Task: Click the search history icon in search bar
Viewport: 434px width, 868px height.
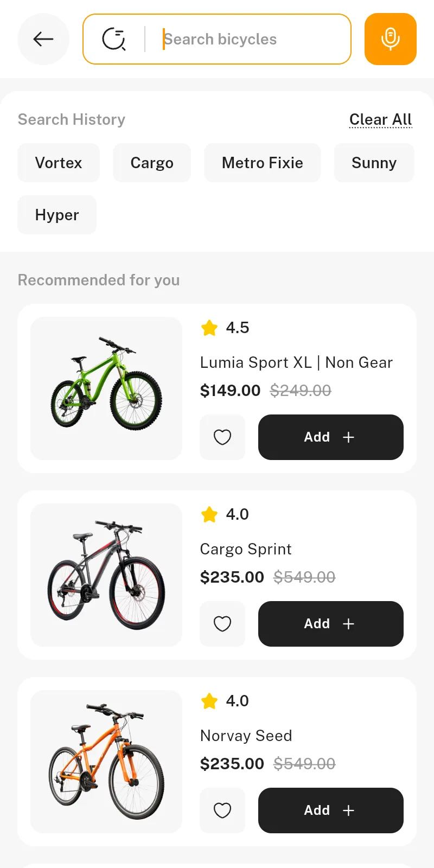Action: (114, 39)
